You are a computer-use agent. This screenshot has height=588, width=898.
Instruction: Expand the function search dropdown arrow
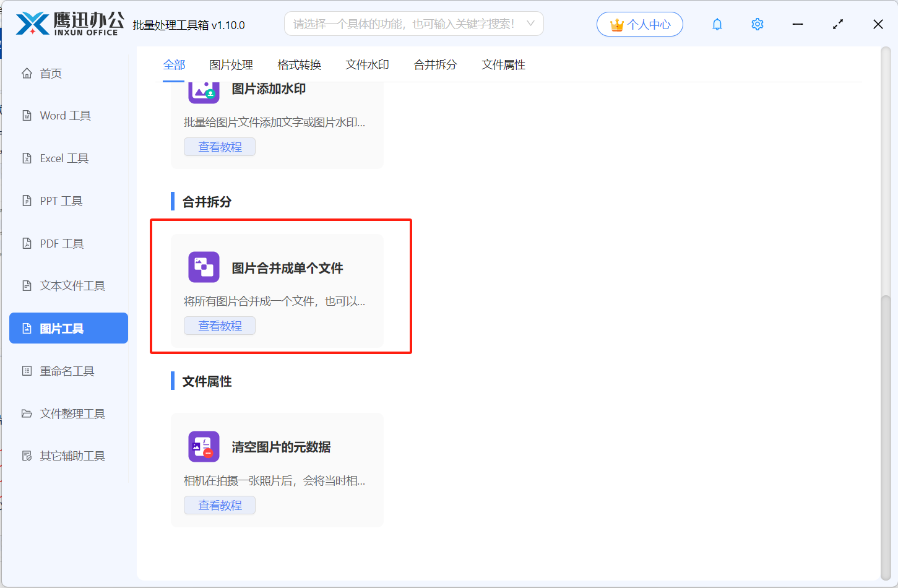coord(530,24)
